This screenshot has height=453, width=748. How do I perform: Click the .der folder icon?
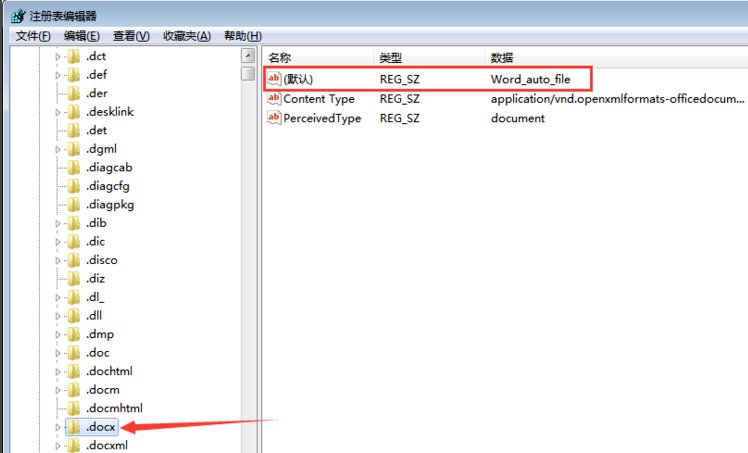(x=73, y=94)
